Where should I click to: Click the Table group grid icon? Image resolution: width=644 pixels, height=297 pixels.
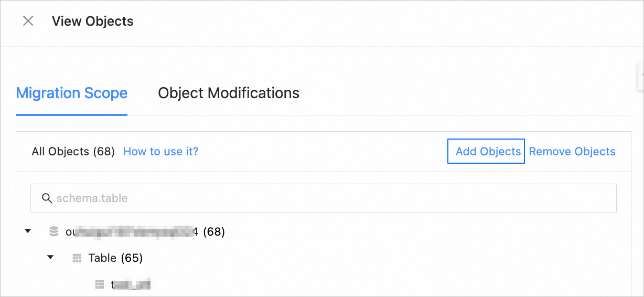click(77, 258)
